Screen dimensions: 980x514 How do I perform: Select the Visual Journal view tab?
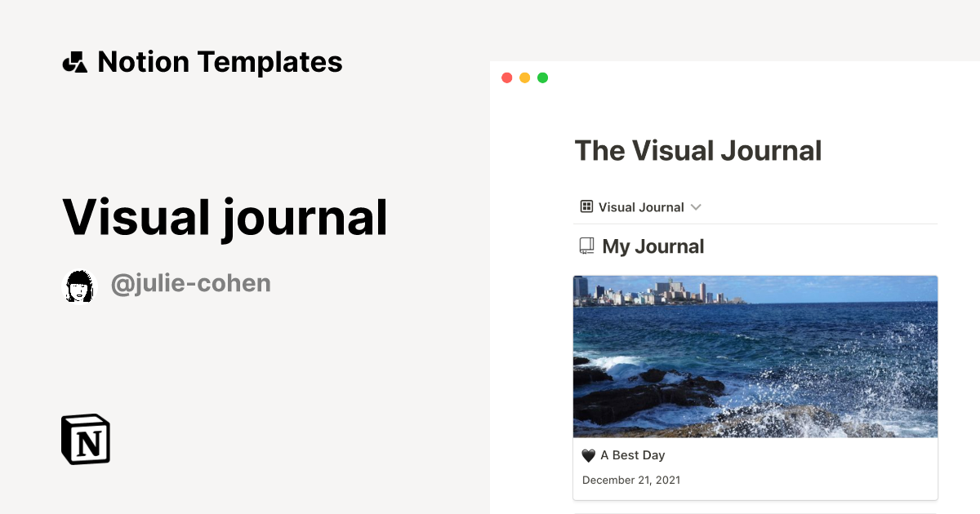640,206
